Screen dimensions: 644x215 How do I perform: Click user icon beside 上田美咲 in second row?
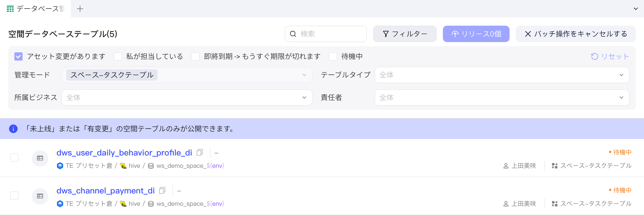(506, 204)
